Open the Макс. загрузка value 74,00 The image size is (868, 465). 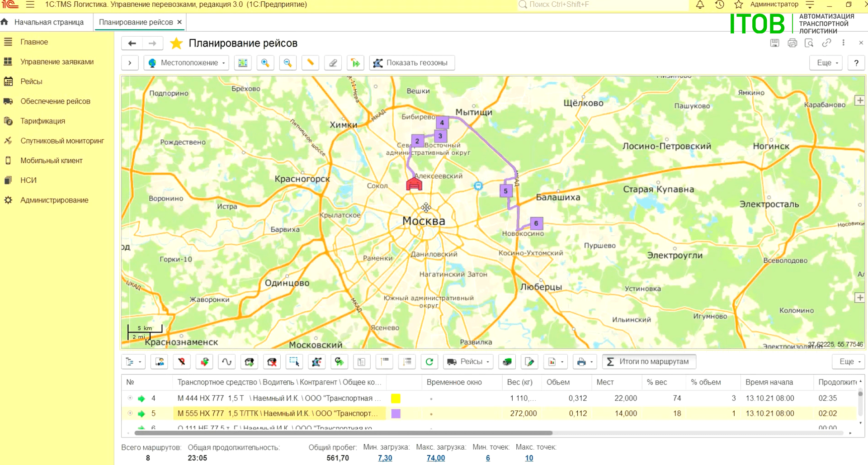tap(435, 458)
